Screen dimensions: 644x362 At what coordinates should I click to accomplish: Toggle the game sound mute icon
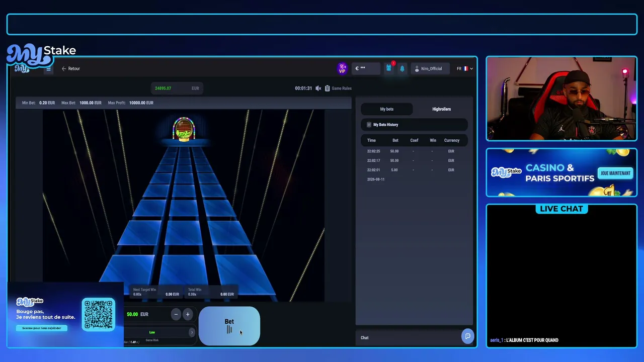[x=318, y=88]
